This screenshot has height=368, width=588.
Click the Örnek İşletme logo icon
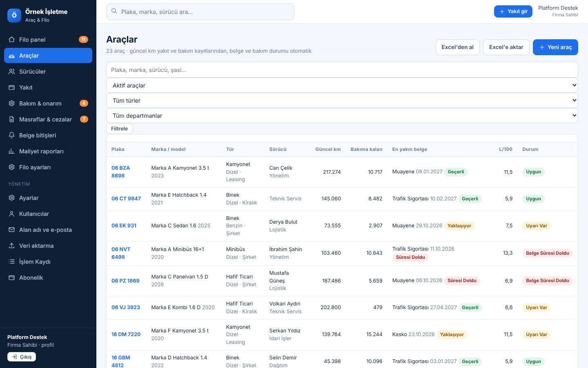(x=14, y=16)
